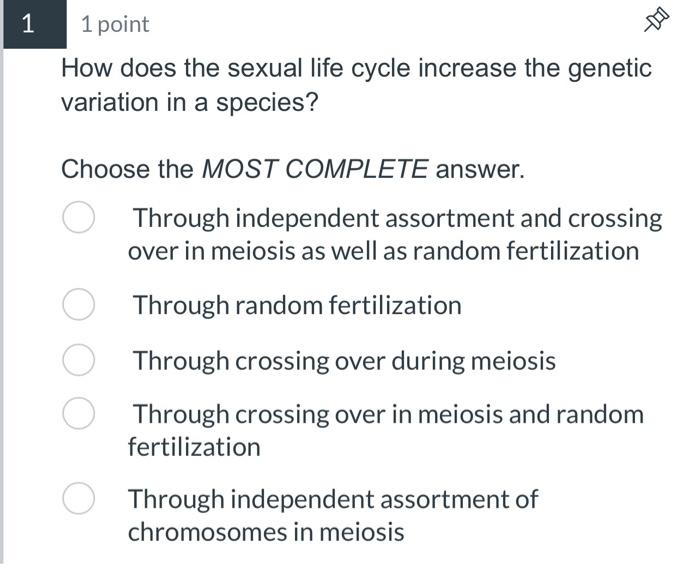Click the "Through random fertilization" answer text
Image resolution: width=700 pixels, height=564 pixels.
coord(297,305)
